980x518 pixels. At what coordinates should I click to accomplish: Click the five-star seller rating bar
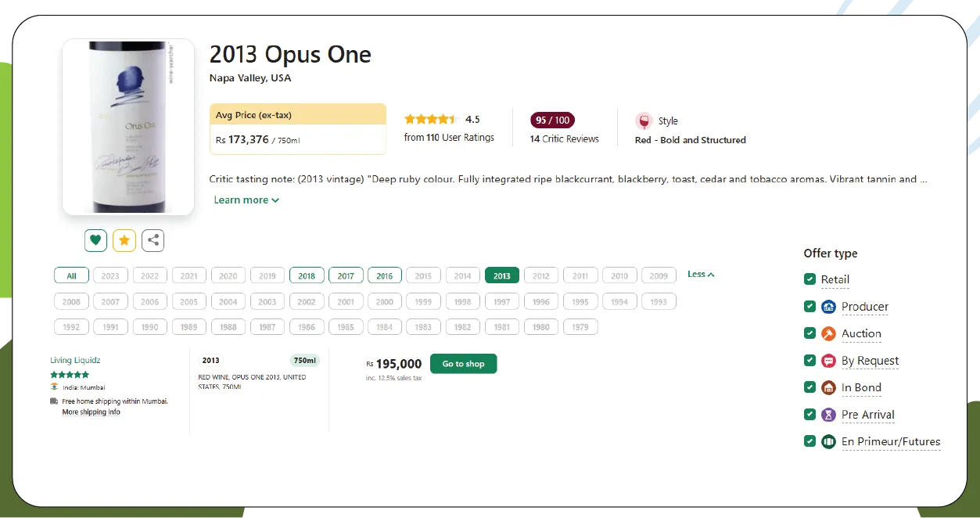(x=69, y=374)
